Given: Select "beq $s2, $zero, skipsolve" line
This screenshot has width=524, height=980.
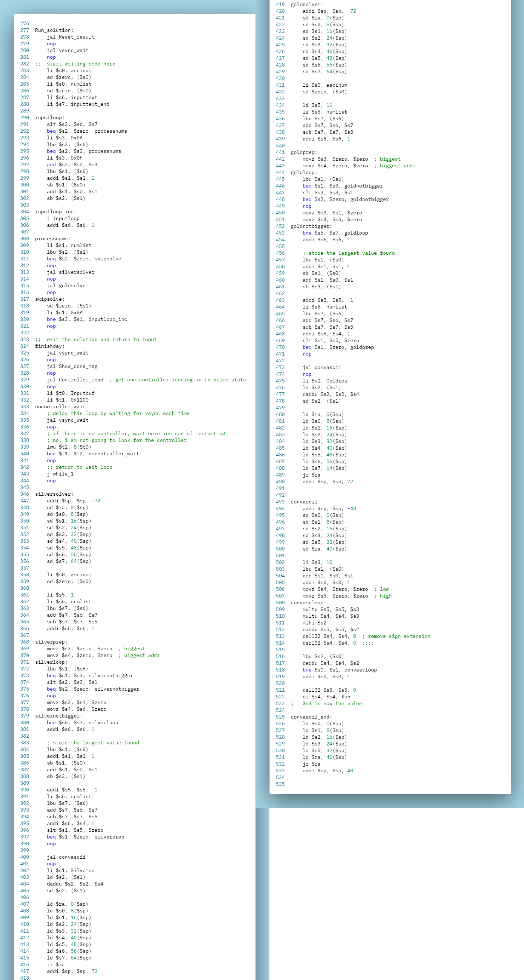Looking at the screenshot, I should pyautogui.click(x=84, y=259).
